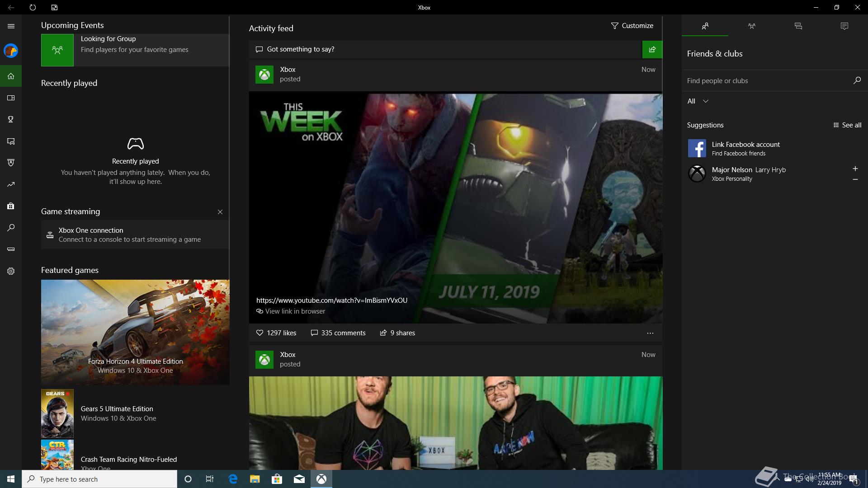The image size is (868, 488).
Task: Click Major Nelson name text
Action: [731, 170]
